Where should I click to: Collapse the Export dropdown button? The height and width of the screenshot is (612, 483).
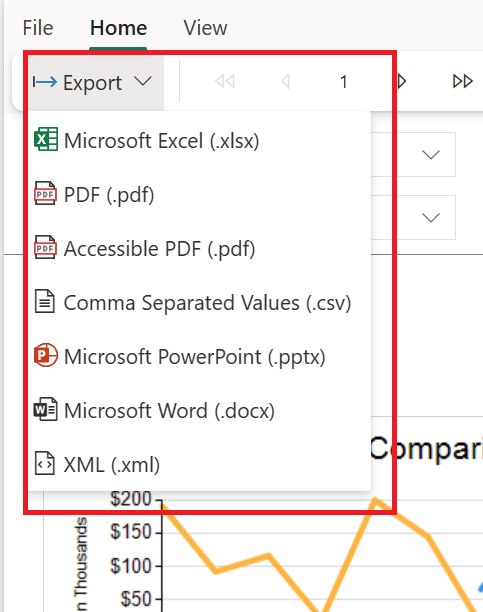click(x=96, y=82)
